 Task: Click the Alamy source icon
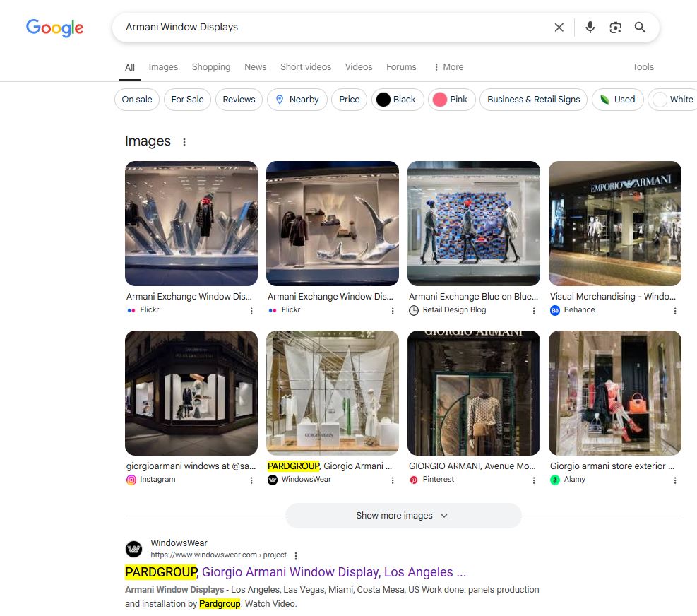555,480
